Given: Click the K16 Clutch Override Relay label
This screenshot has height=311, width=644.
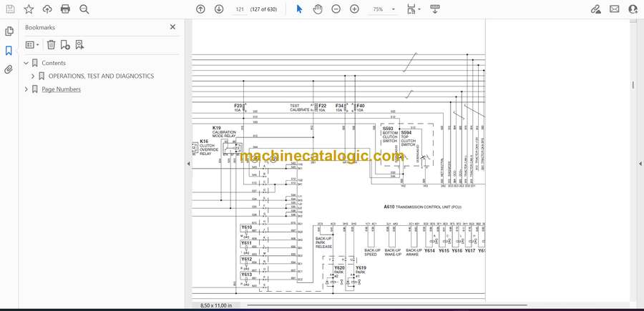Looking at the screenshot, I should coord(209,147).
